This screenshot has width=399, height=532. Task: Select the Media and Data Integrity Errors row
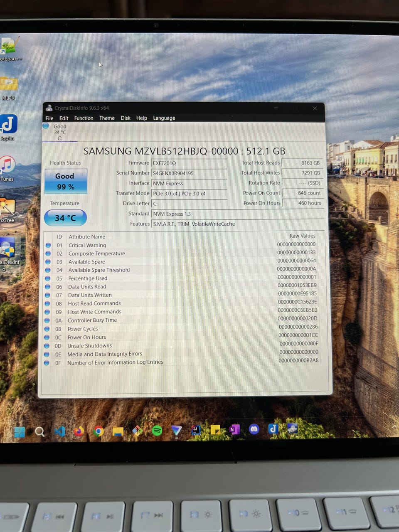click(182, 353)
